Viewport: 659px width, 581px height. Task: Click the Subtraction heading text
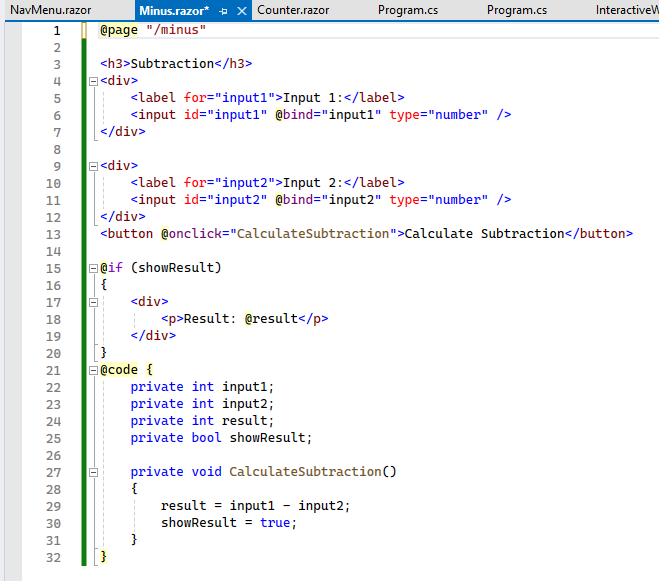[x=172, y=63]
